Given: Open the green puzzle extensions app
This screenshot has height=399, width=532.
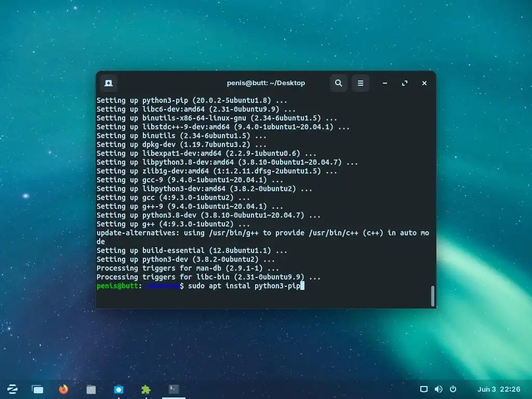Looking at the screenshot, I should pyautogui.click(x=146, y=390).
